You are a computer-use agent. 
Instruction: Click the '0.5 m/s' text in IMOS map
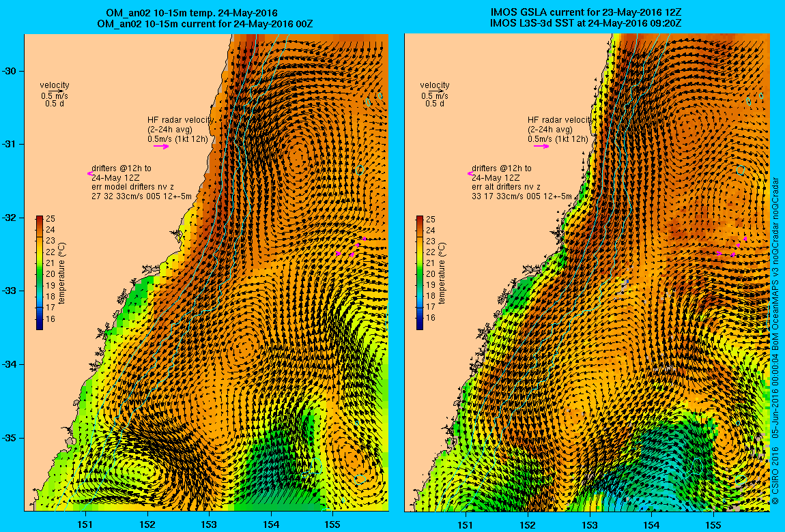coord(435,96)
